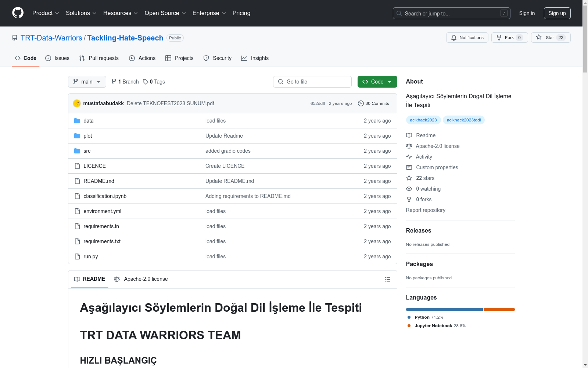
Task: Open the acikhack2023tddi topic tag
Action: click(464, 120)
